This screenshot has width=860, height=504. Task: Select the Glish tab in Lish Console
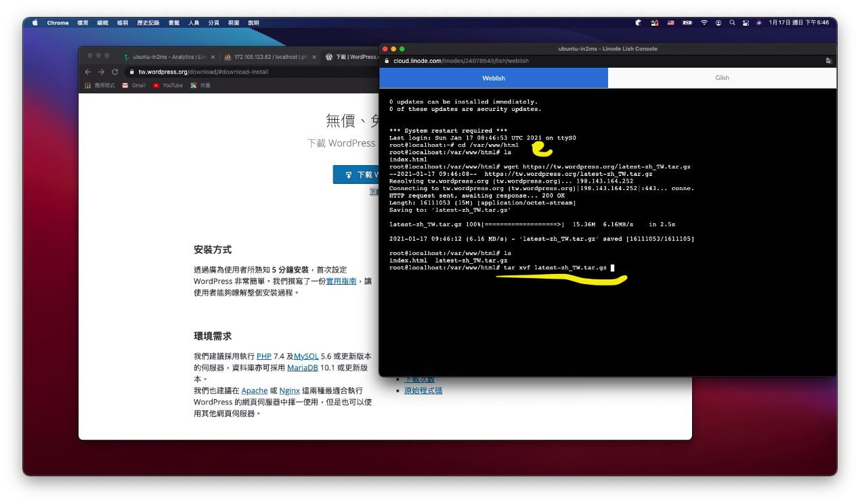coord(722,78)
